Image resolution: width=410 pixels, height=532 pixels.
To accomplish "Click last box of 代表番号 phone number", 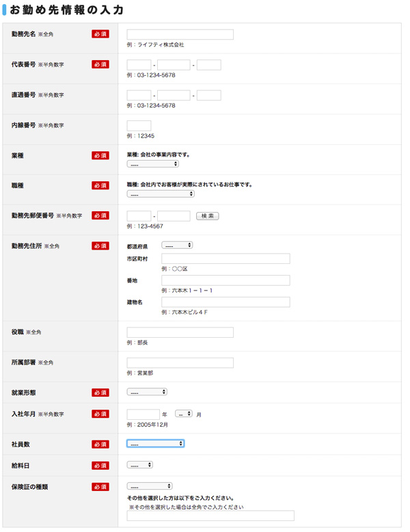I will click(209, 65).
